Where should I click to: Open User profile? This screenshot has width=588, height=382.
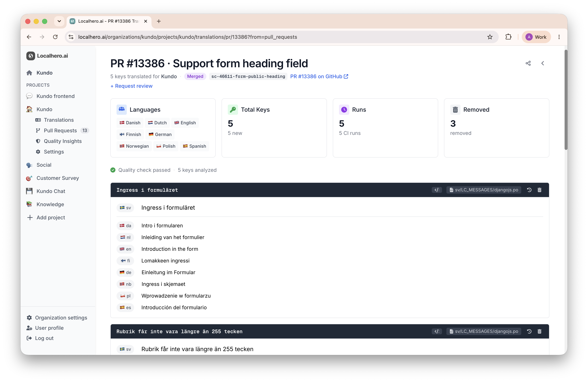click(x=45, y=328)
